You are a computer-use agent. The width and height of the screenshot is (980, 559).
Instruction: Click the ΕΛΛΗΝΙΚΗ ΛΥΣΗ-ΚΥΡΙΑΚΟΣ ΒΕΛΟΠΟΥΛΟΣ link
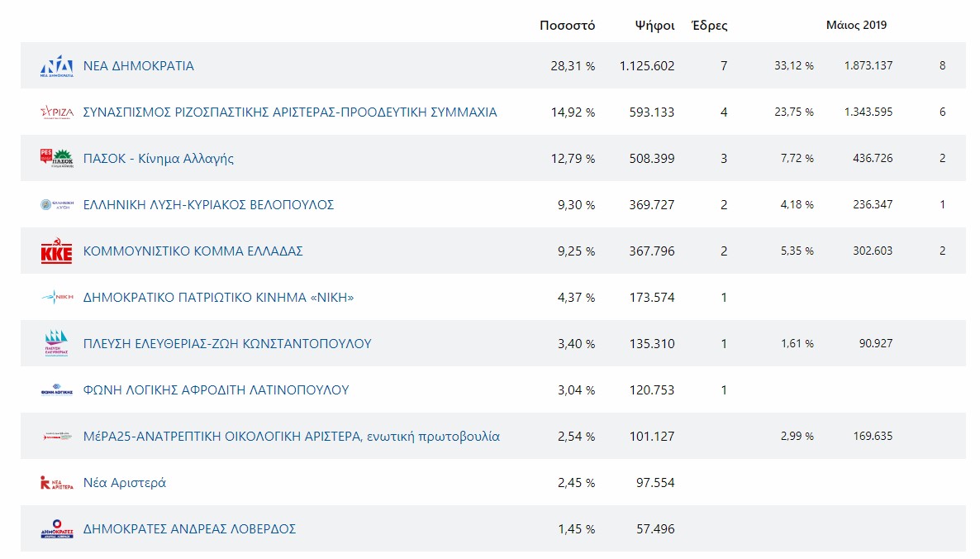point(208,205)
